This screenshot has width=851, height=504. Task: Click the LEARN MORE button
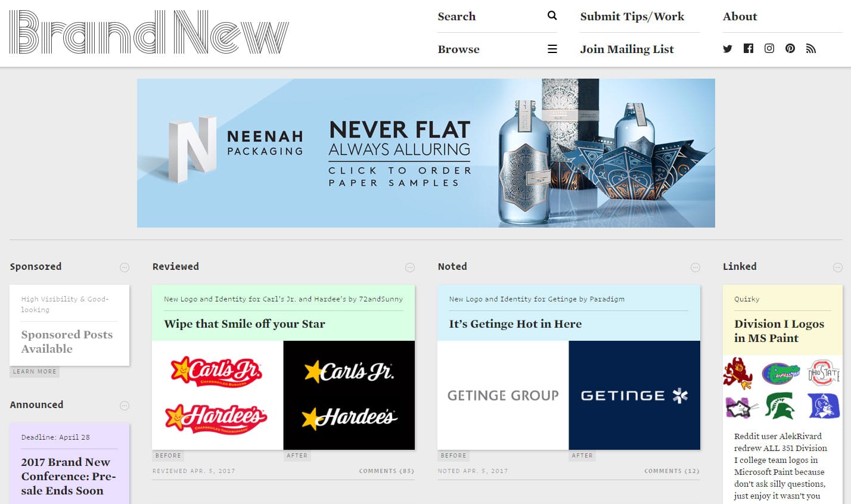coord(35,371)
